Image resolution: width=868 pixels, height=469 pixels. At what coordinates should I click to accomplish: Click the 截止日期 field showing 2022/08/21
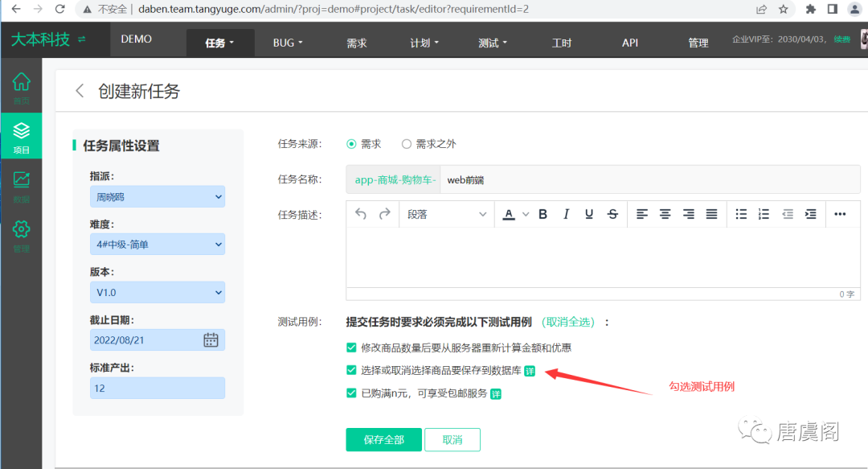158,339
